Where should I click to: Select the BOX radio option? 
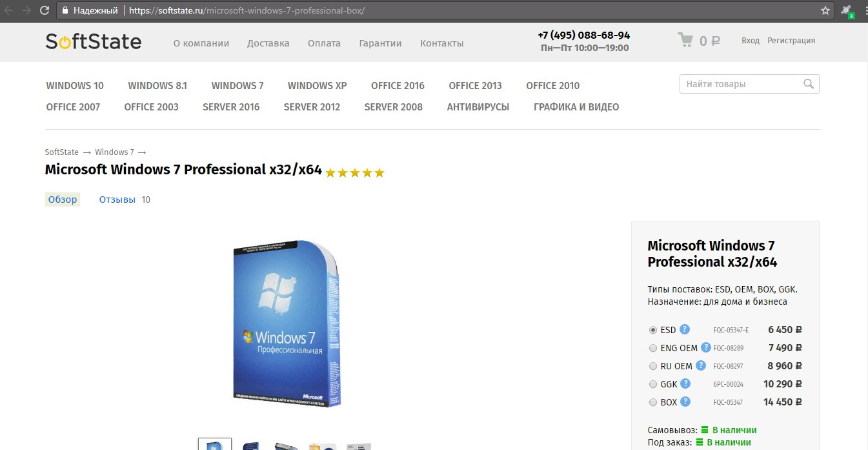pos(653,402)
